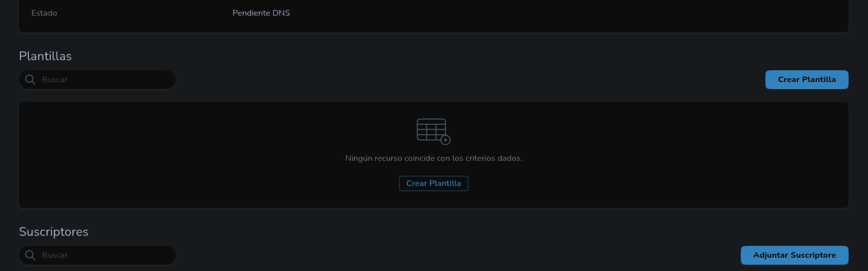Click the magnifier icon in Plantillas search
The width and height of the screenshot is (868, 271).
(30, 80)
